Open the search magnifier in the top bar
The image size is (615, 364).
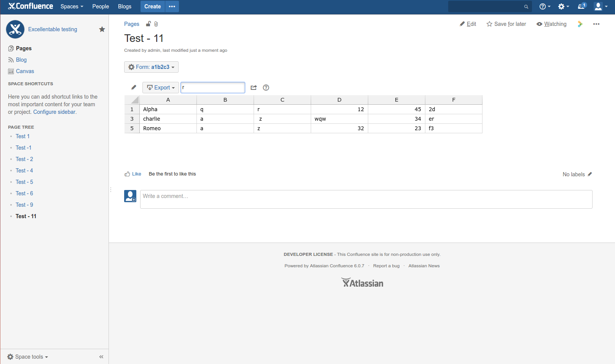tap(526, 6)
